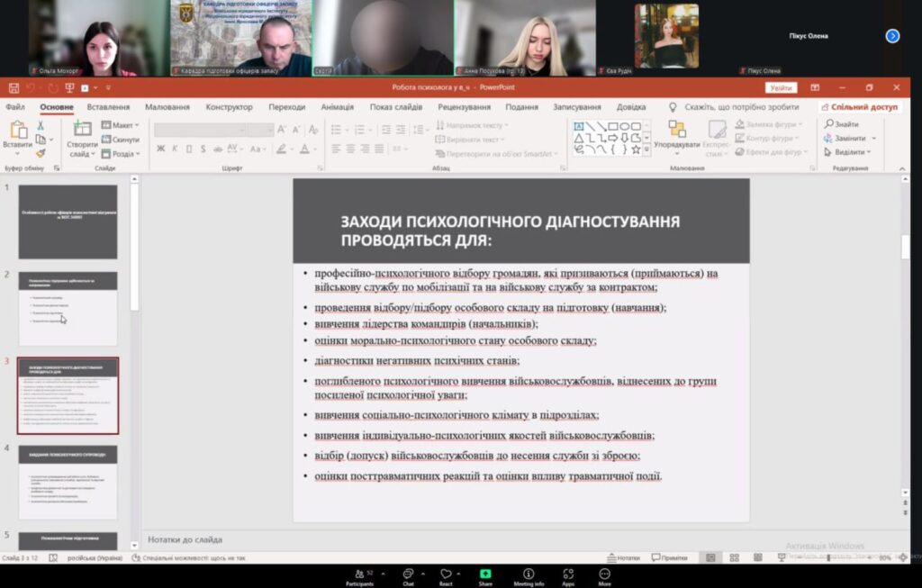Click the Вставити paste icon

pos(17,133)
